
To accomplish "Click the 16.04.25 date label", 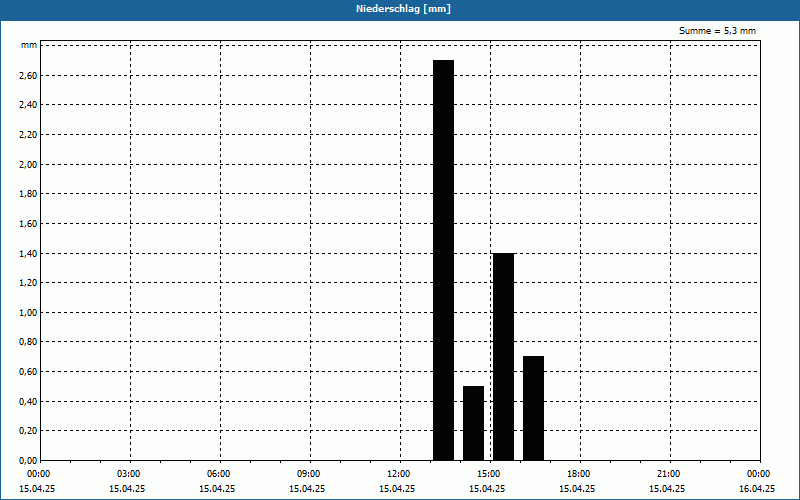I will tap(757, 489).
